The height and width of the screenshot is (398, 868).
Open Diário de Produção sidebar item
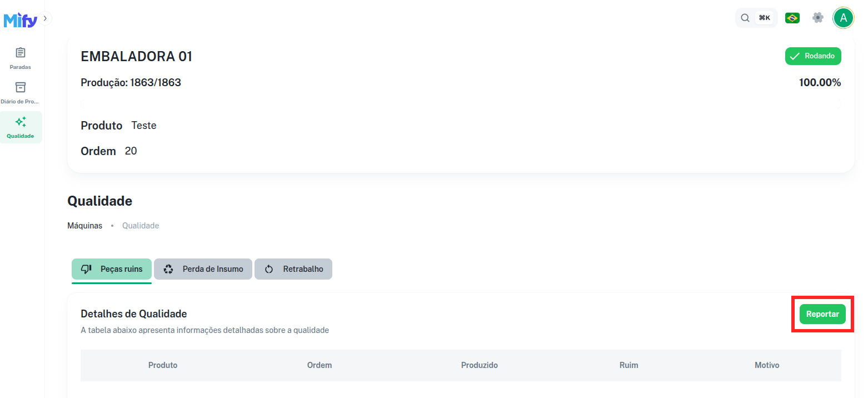21,93
